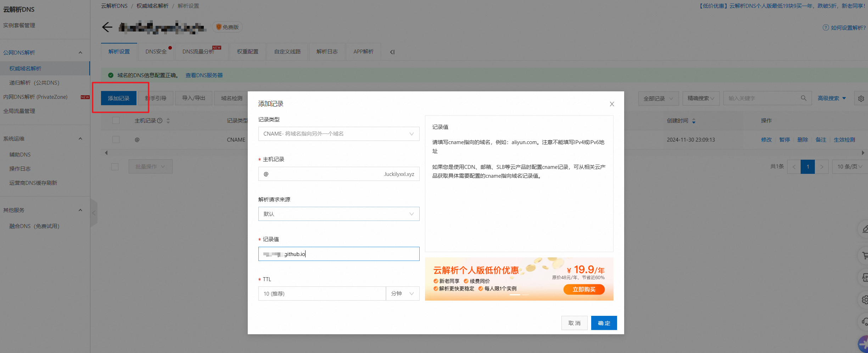The height and width of the screenshot is (353, 868).
Task: Collapse the 公网DNS解析 sidebar section
Action: (80, 53)
